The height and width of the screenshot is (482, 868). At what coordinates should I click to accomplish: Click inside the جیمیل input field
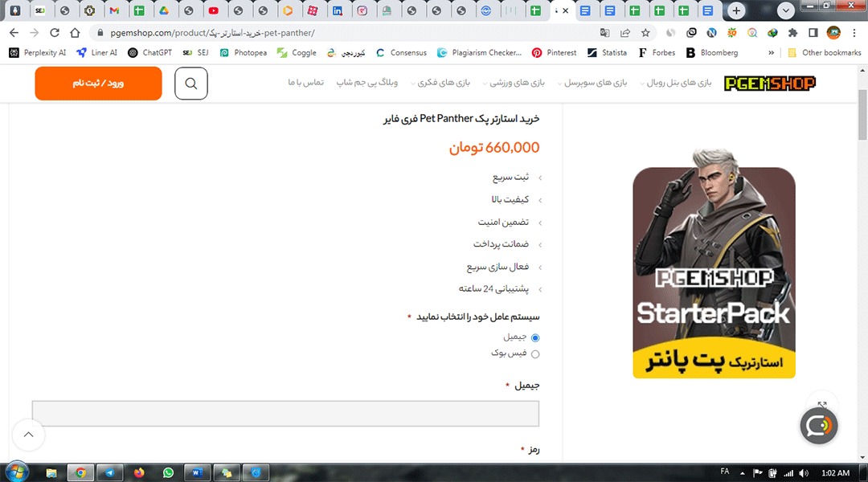pos(285,413)
